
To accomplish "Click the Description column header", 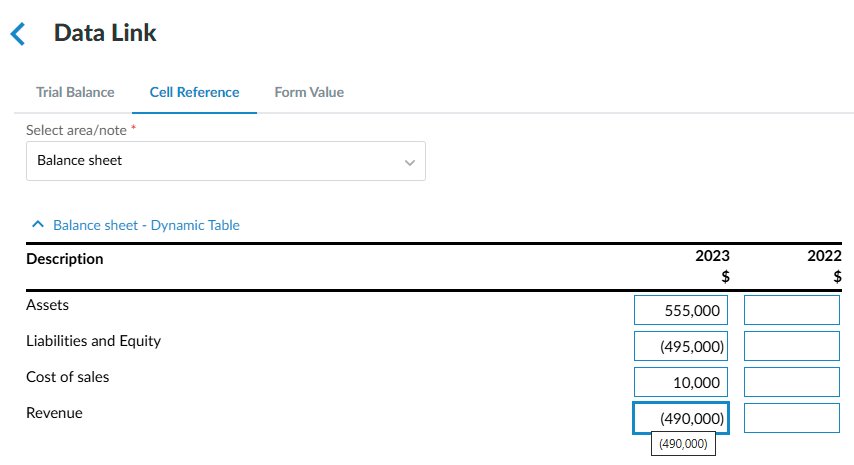I will (x=65, y=259).
